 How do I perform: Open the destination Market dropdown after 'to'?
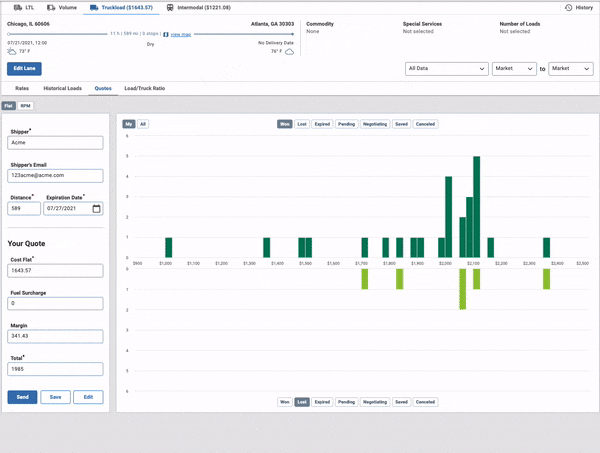coord(571,69)
